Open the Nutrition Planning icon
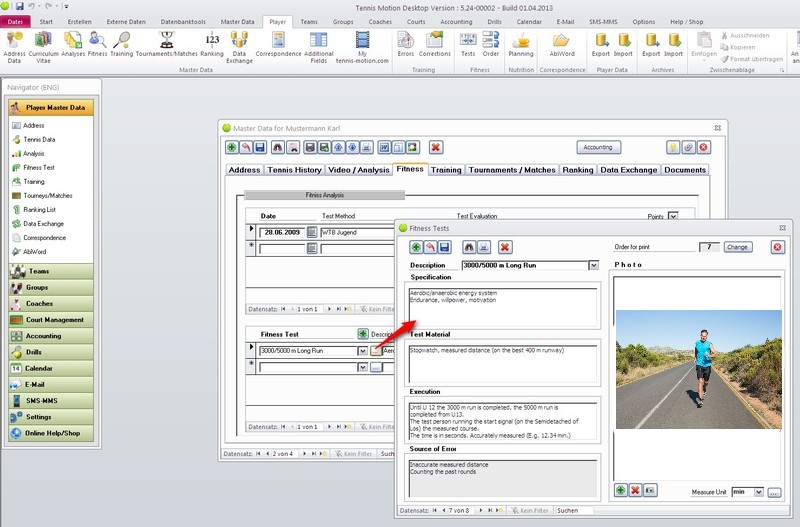This screenshot has width=800, height=527. (521, 43)
